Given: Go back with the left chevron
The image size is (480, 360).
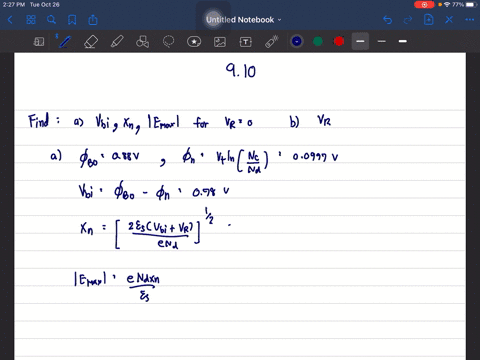Looking at the screenshot, I should (x=10, y=20).
